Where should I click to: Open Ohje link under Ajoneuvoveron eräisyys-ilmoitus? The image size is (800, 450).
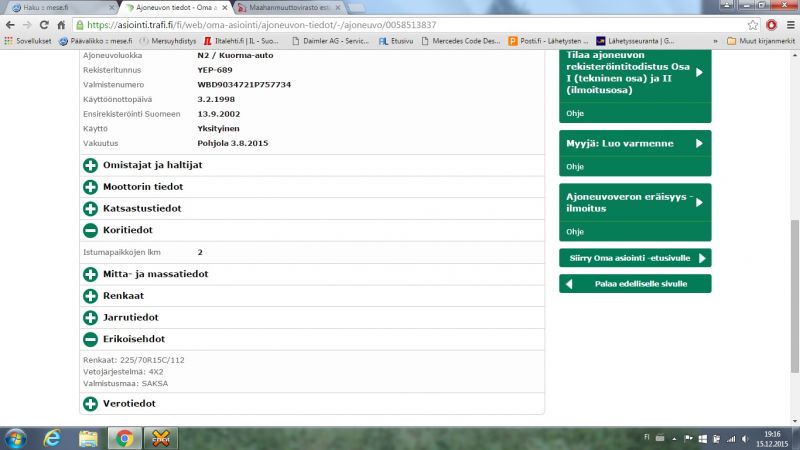click(x=574, y=232)
